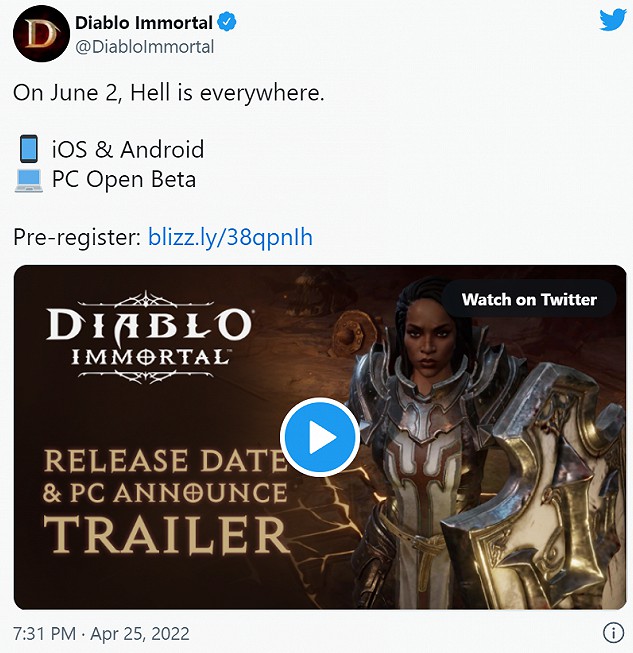This screenshot has height=653, width=633.
Task: Open the 7:31 PM Apr 25, 2022 timestamp
Action: (101, 633)
